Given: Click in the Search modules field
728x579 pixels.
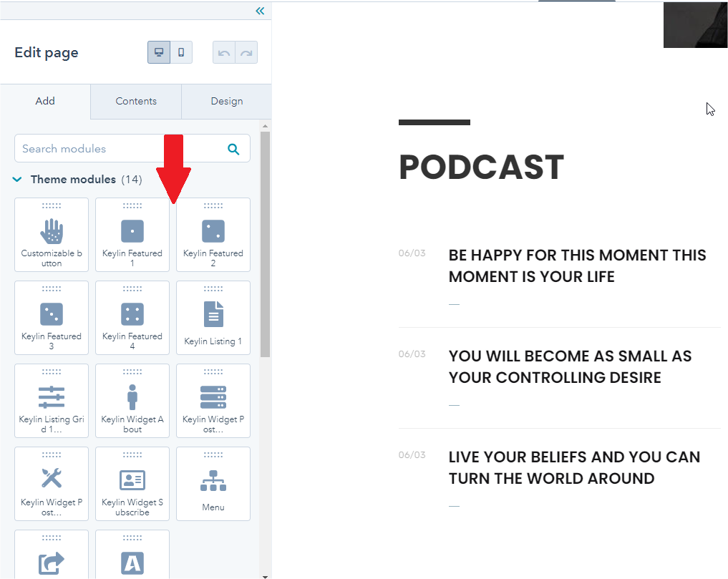Looking at the screenshot, I should tap(118, 149).
